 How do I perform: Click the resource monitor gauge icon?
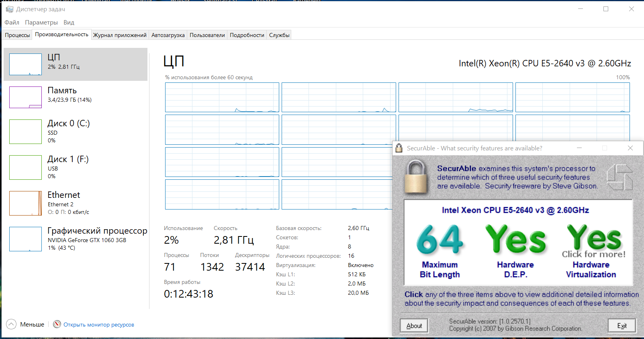click(57, 324)
